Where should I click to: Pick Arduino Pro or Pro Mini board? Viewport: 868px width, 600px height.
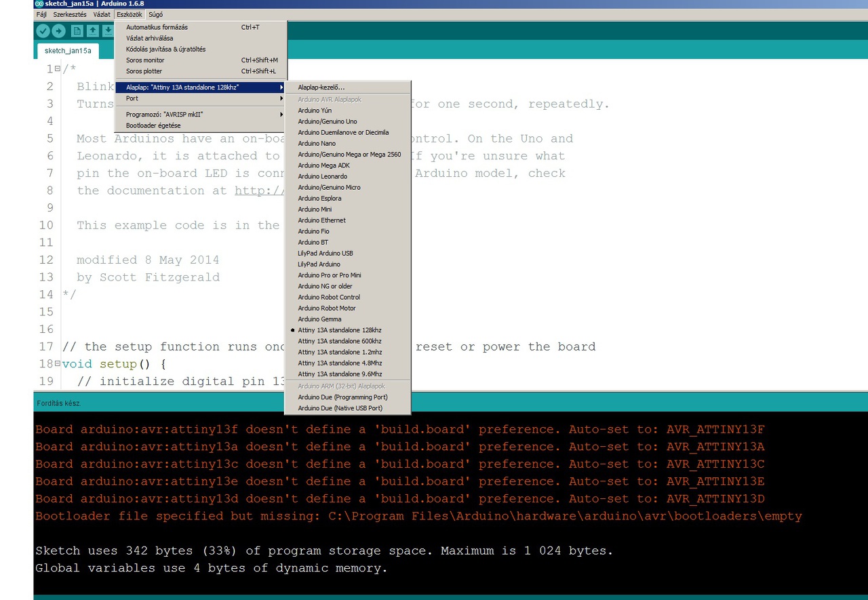click(x=348, y=275)
